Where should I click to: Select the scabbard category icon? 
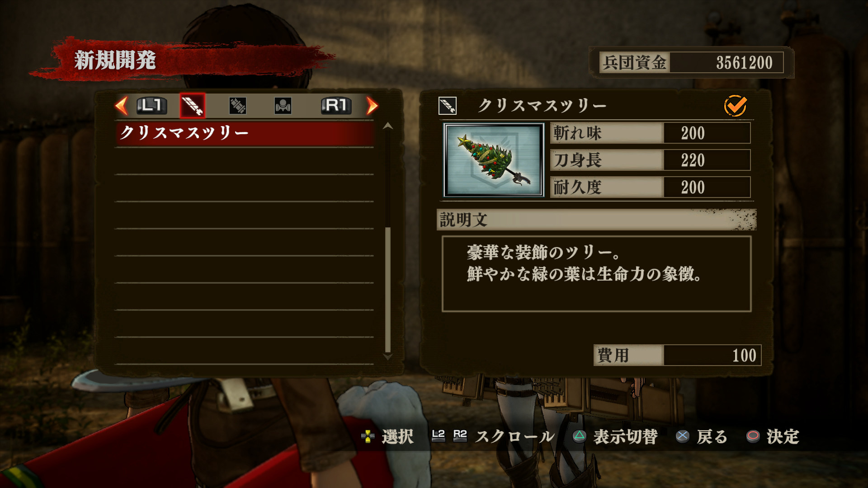(237, 106)
